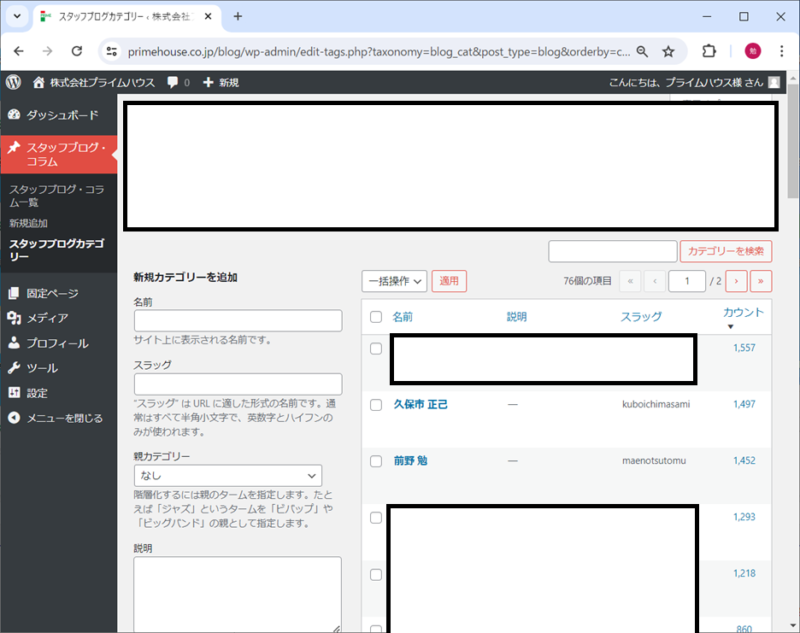The width and height of the screenshot is (800, 633).
Task: Open ツール in the sidebar
Action: pyautogui.click(x=59, y=368)
